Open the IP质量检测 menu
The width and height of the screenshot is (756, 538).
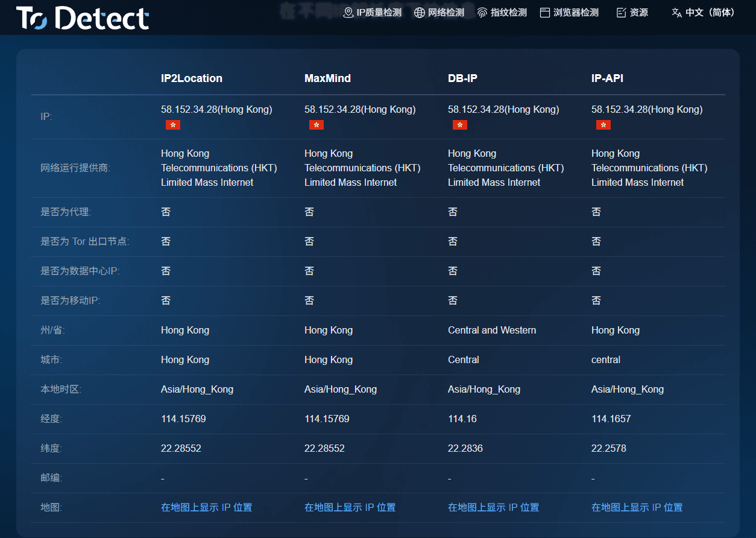tap(372, 13)
